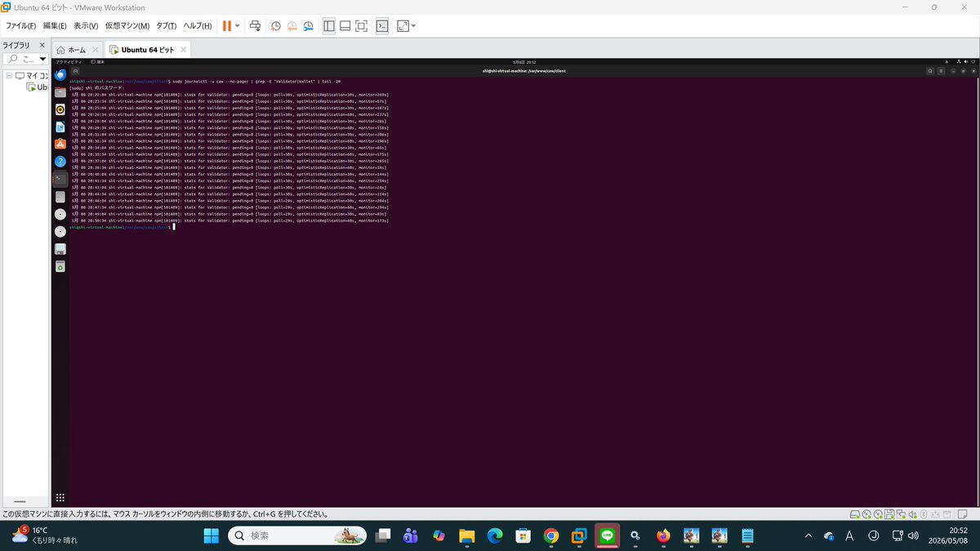Close the ライブラリ panel
Screen dimensions: 980x551
42,45
